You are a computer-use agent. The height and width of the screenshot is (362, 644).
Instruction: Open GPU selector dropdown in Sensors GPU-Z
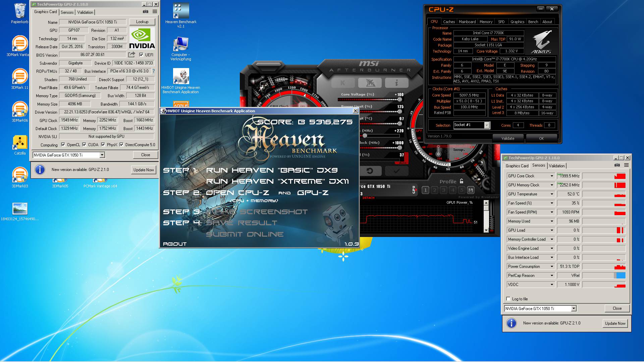[574, 308]
